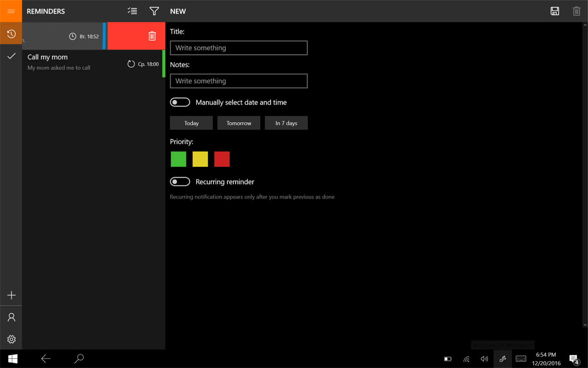The image size is (588, 368).
Task: Turn on Recurring reminder switch
Action: [x=180, y=182]
